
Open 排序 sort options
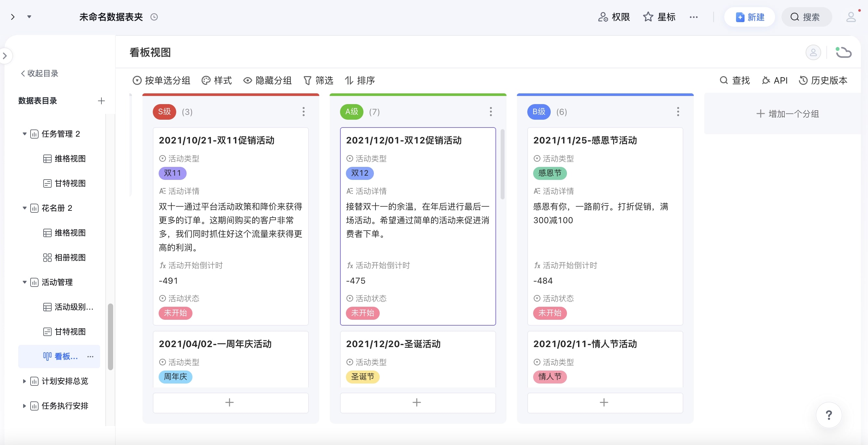(360, 80)
